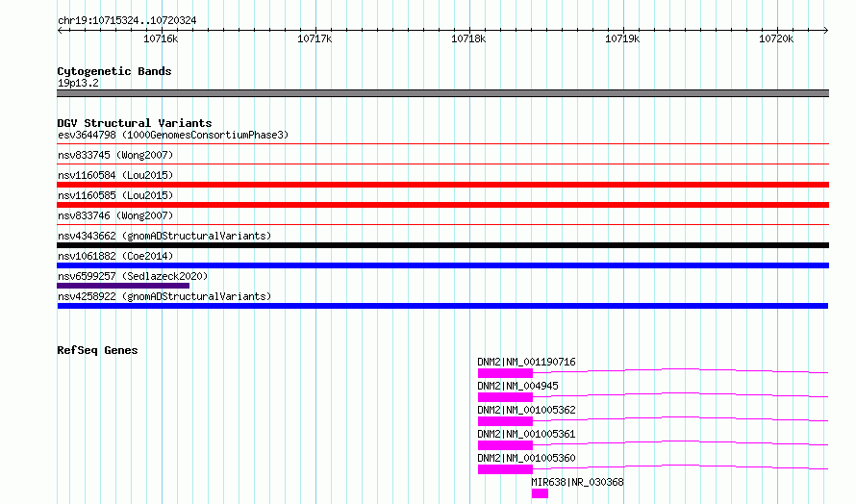Click the magenta exon of DNM2 NM_004945

click(505, 397)
